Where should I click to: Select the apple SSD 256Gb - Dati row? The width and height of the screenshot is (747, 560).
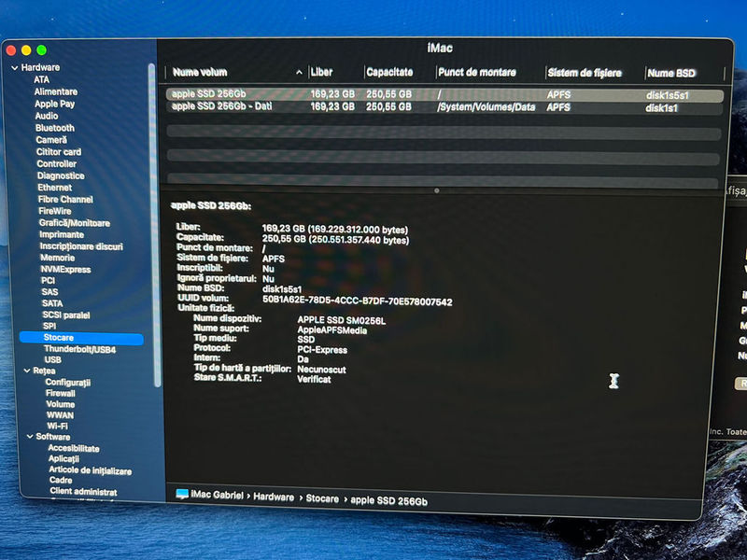coord(444,107)
